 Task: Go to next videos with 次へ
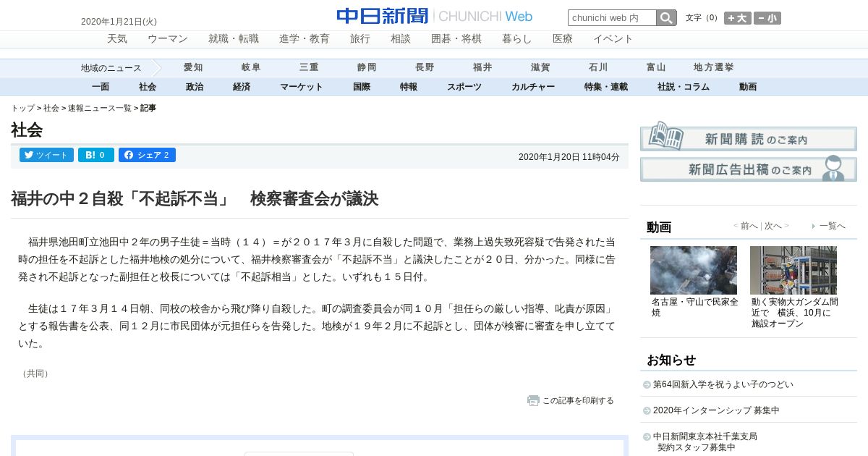coord(773,226)
